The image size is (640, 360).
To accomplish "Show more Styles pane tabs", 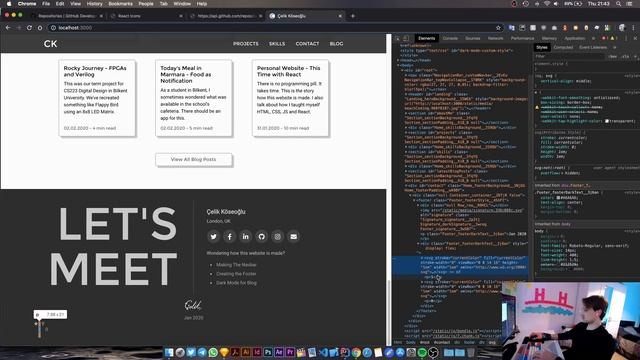I will [x=615, y=47].
